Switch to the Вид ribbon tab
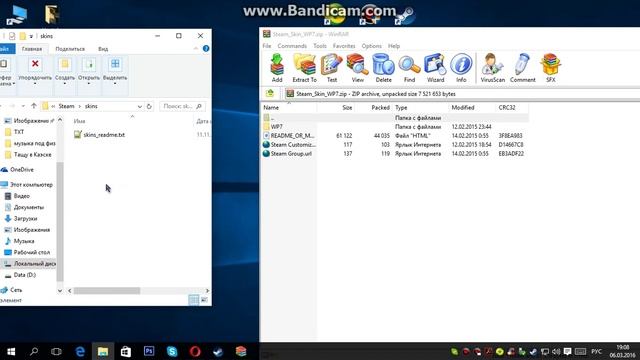The width and height of the screenshot is (640, 360). pos(103,49)
